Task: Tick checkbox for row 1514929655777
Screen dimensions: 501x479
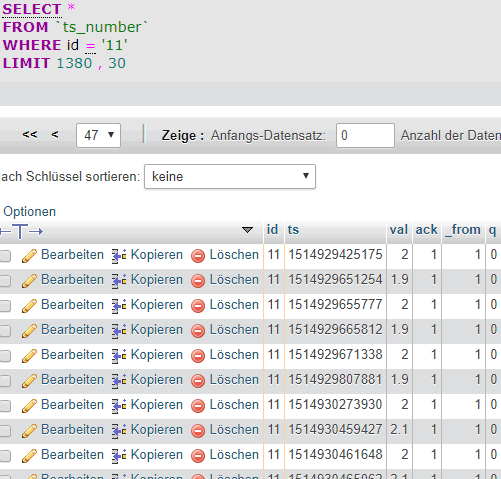Action: point(5,306)
